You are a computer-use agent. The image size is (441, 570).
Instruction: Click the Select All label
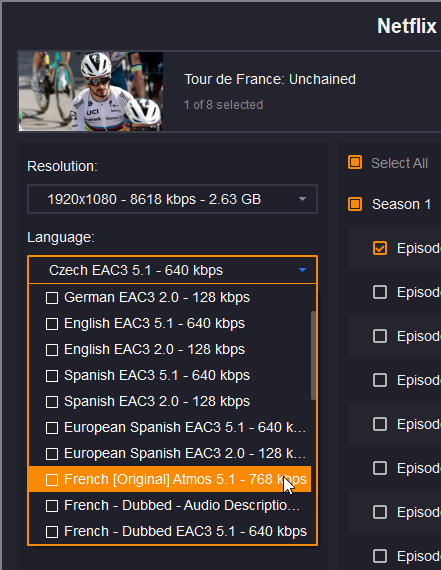pos(399,163)
